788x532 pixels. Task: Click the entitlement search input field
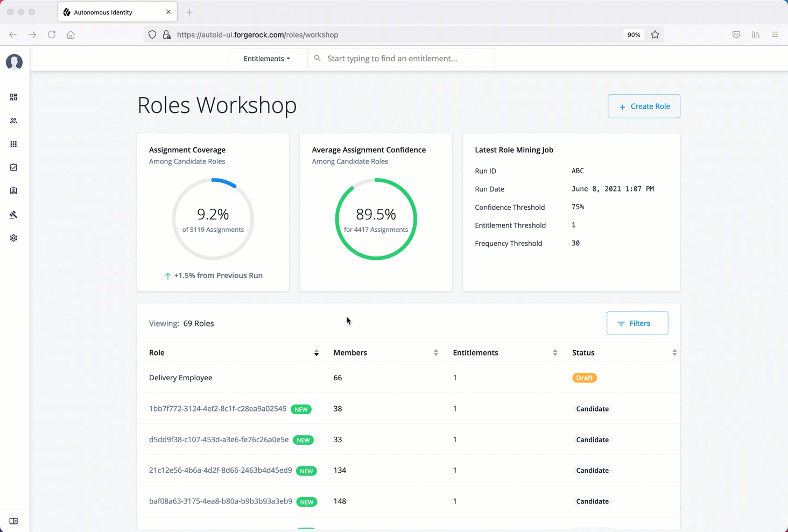tap(401, 59)
